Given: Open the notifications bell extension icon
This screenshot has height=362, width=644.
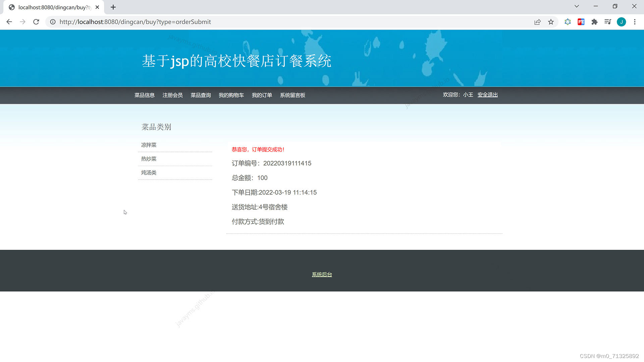Looking at the screenshot, I should [x=568, y=22].
